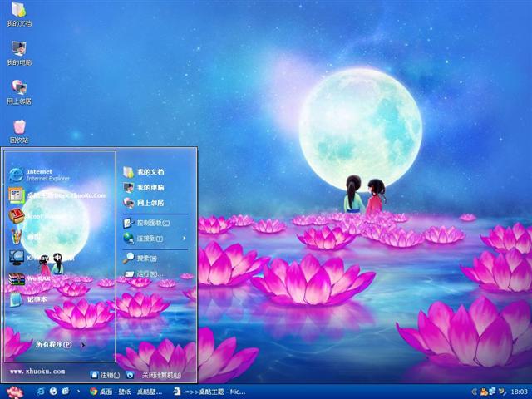Switch to the Chrome 桌面 - 壁纸 taskbar window
This screenshot has height=399, width=532.
click(x=127, y=392)
